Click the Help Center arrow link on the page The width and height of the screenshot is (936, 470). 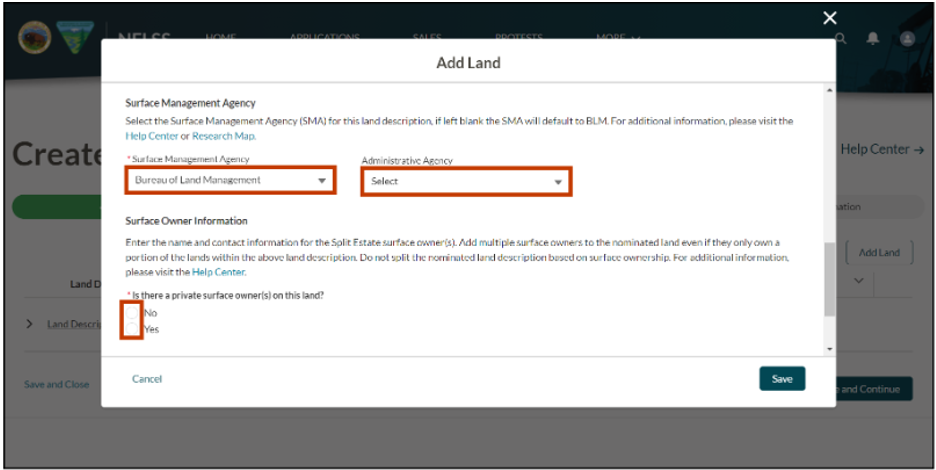(x=882, y=149)
